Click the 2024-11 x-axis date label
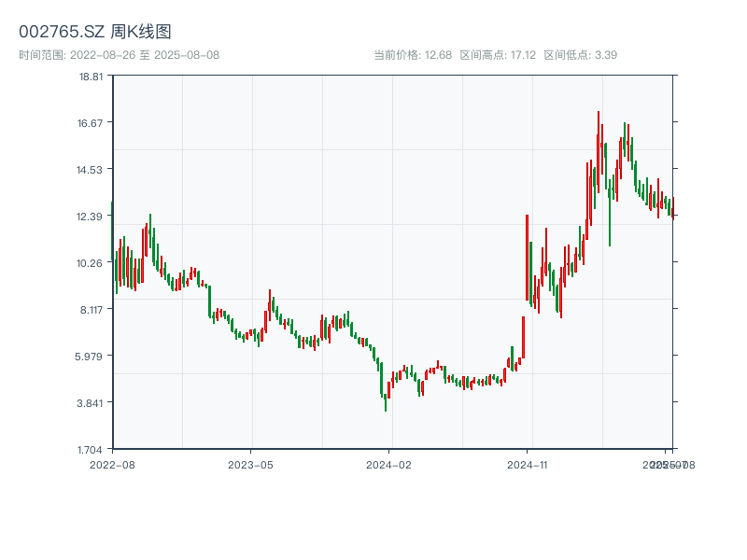Image resolution: width=747 pixels, height=560 pixels. 527,464
